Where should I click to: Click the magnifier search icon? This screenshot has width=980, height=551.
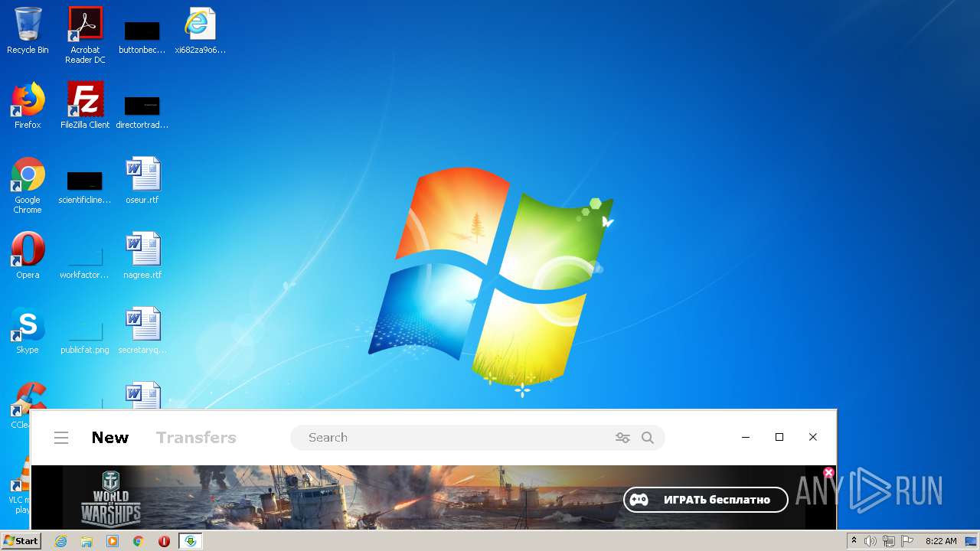(648, 438)
